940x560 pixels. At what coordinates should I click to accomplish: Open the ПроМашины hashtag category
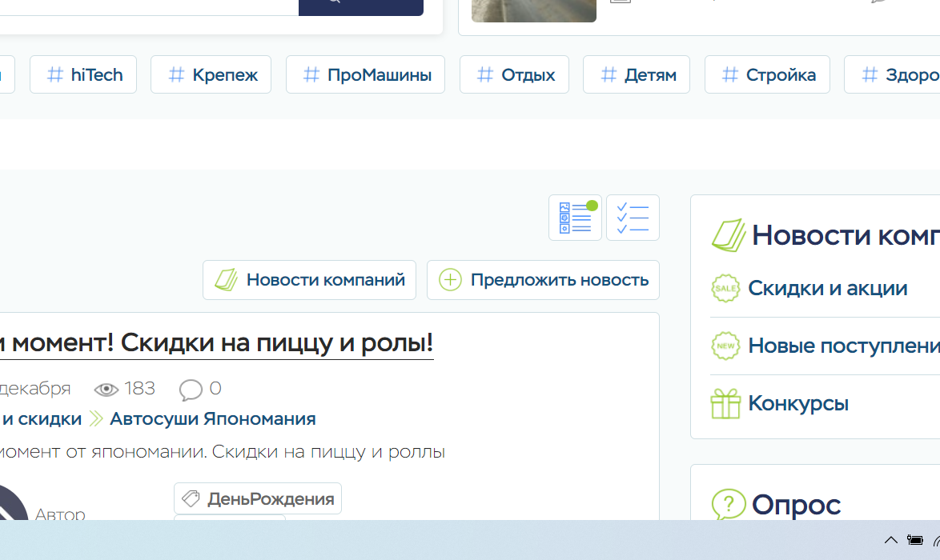[366, 75]
